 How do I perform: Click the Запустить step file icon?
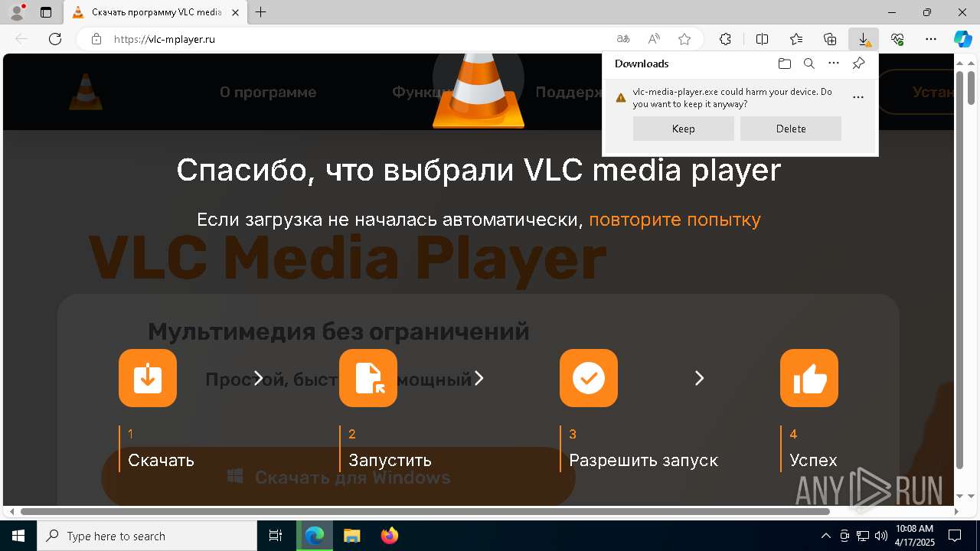click(368, 378)
